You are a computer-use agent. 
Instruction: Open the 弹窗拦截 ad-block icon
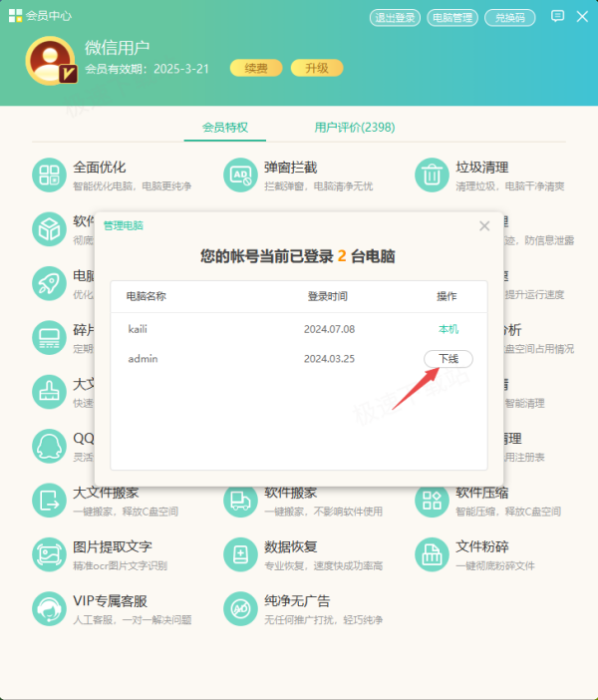tap(240, 175)
